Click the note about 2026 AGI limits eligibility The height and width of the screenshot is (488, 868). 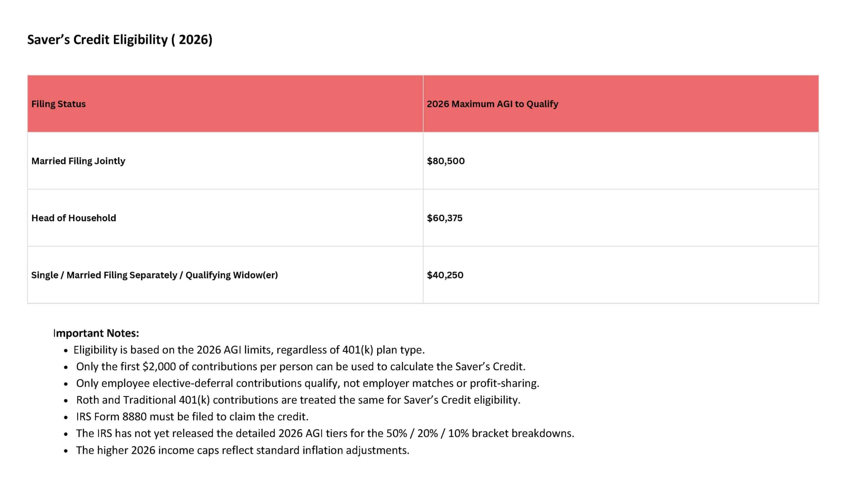(x=249, y=350)
